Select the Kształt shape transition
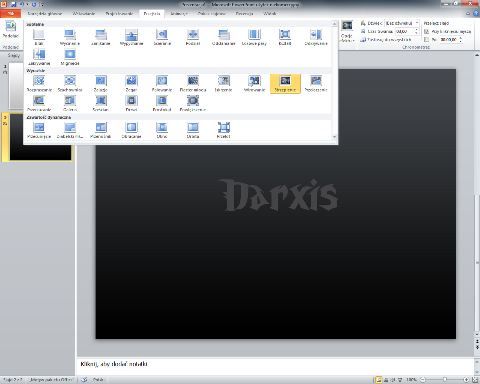This screenshot has height=384, width=480. tap(285, 37)
